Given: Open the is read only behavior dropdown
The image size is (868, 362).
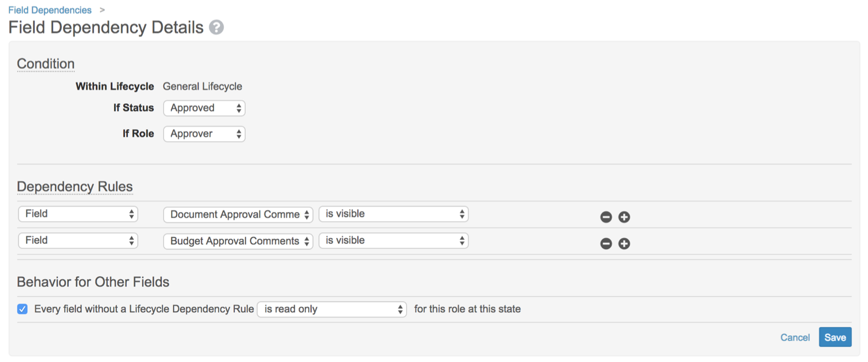Looking at the screenshot, I should click(332, 309).
